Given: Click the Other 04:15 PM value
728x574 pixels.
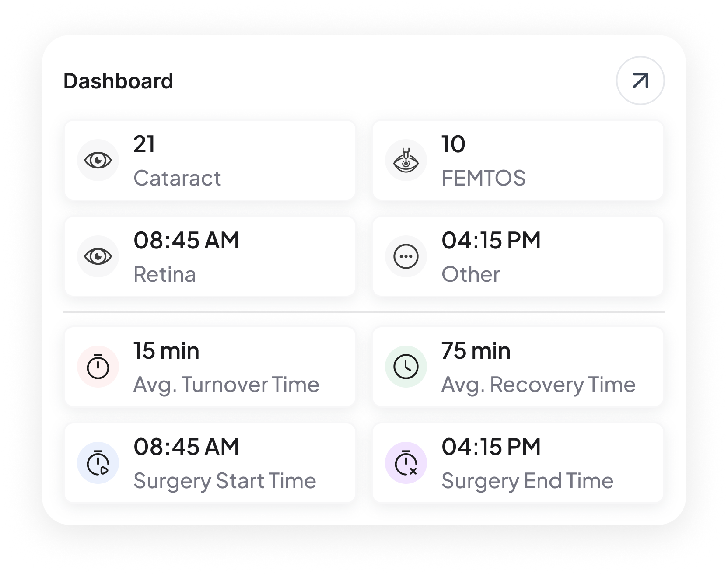Looking at the screenshot, I should 491,240.
